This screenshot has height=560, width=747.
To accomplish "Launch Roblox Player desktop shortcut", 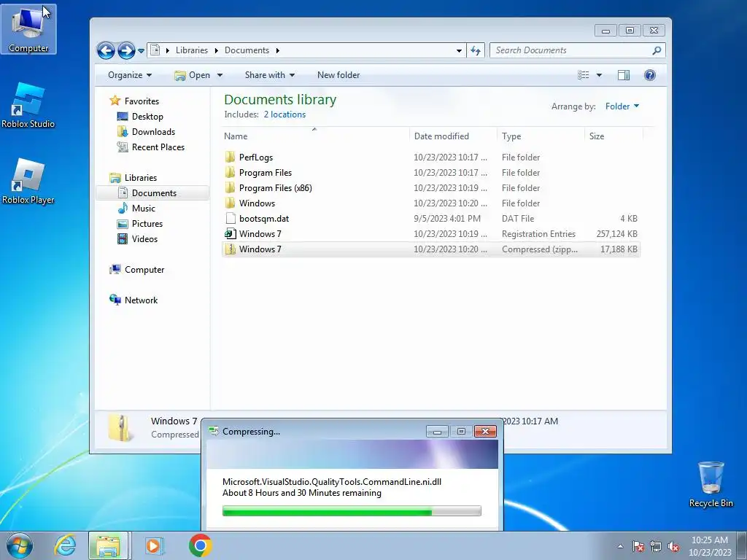I will tap(28, 182).
